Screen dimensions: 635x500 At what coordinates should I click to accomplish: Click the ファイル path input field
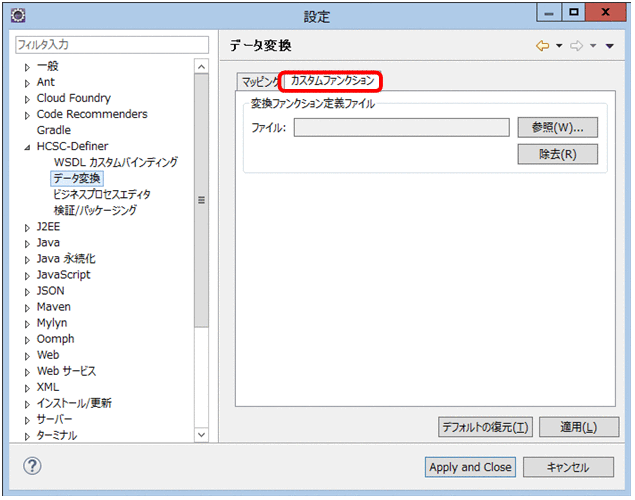[401, 128]
